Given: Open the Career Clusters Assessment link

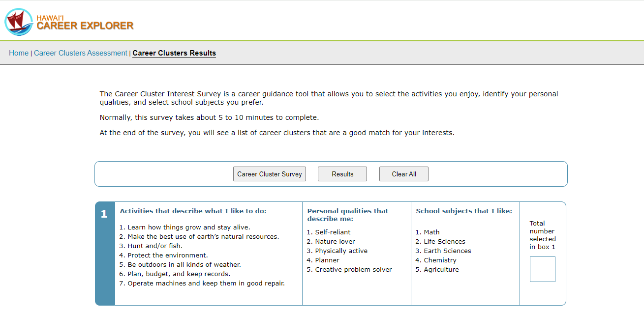Looking at the screenshot, I should click(80, 53).
